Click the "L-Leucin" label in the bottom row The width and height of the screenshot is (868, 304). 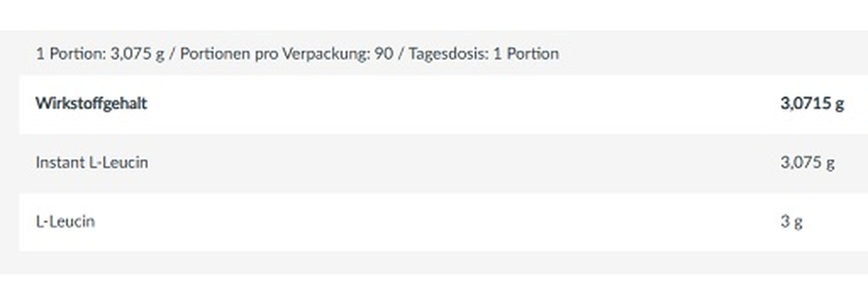click(x=65, y=222)
